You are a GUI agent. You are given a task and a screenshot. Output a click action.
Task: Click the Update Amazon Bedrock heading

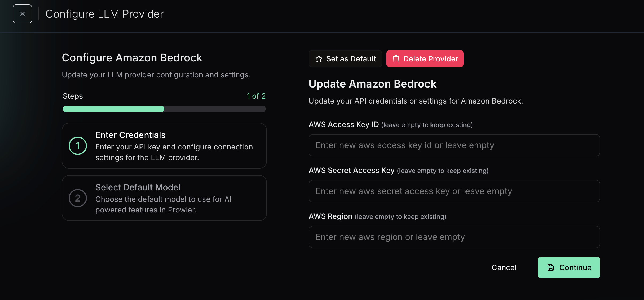point(372,84)
